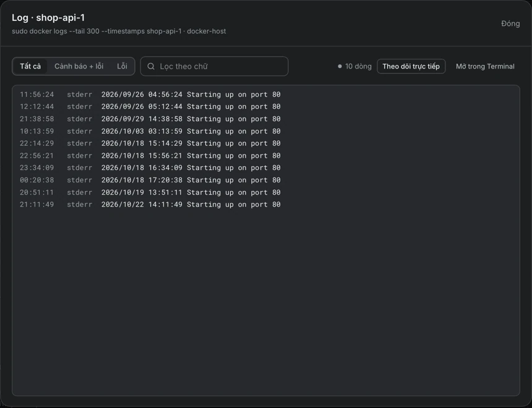Close the log panel with "Đóng"
Viewport: 532px width, 408px height.
click(510, 23)
